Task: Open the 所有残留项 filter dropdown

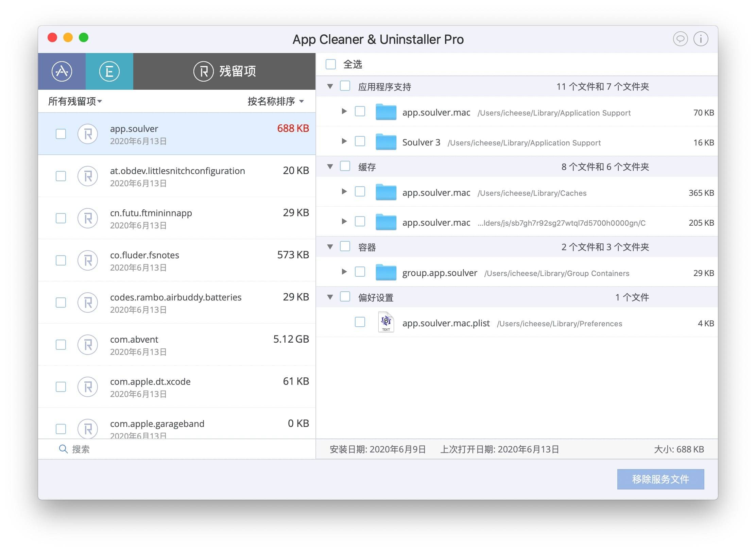Action: [x=75, y=101]
